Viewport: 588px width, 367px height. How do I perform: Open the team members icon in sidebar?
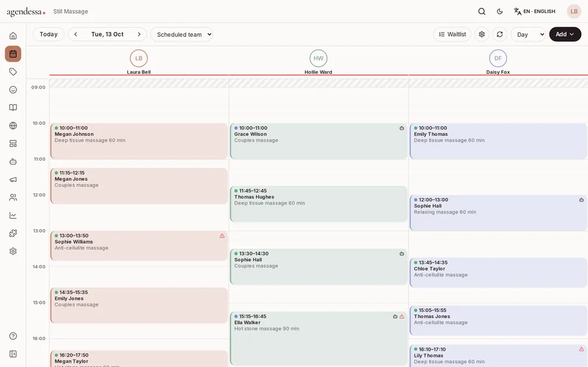tap(13, 198)
